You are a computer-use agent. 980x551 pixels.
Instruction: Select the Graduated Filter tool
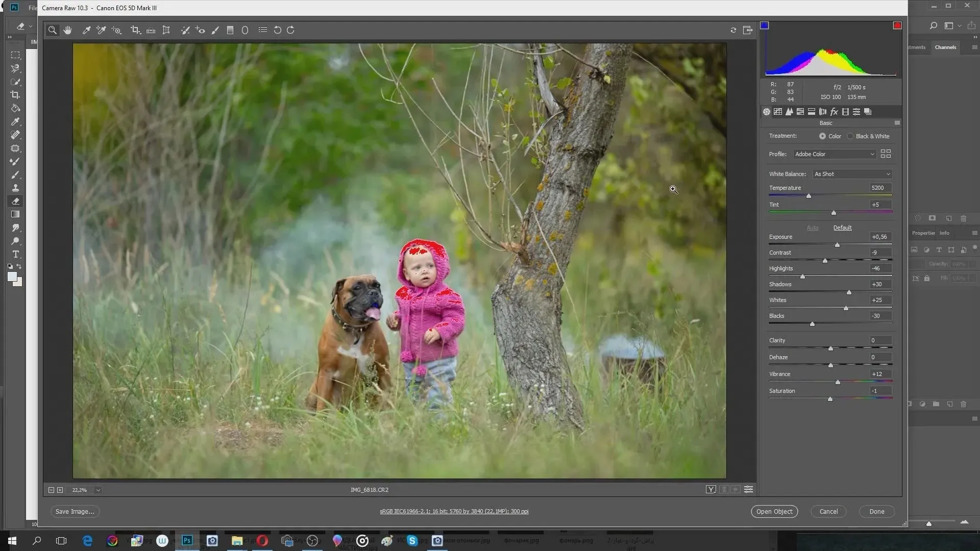coord(230,30)
